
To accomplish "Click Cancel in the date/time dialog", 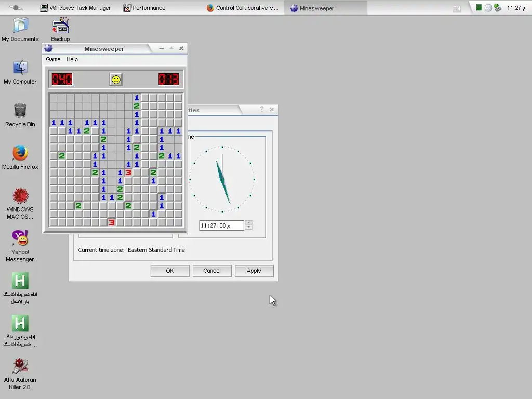I will point(212,271).
